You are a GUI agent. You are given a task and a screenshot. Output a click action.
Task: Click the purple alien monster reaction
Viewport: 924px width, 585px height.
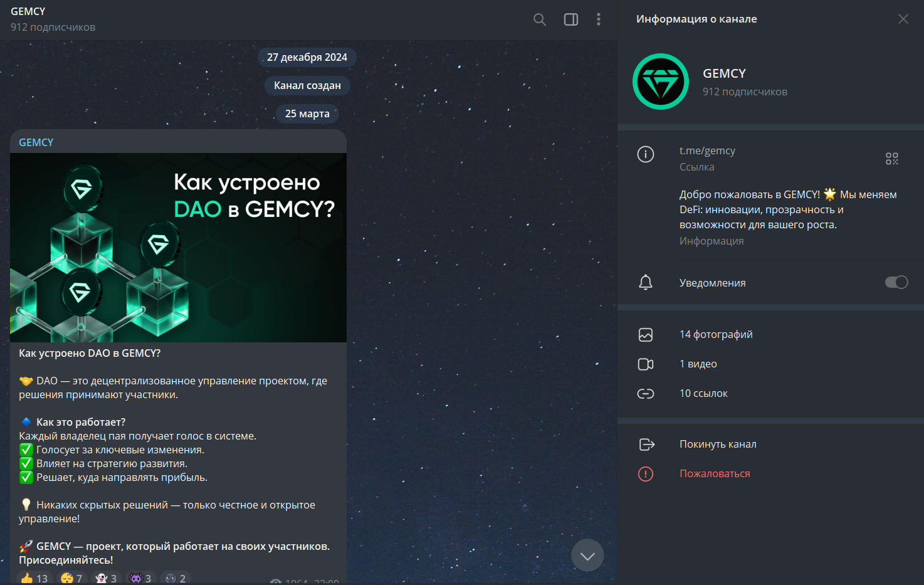(140, 578)
